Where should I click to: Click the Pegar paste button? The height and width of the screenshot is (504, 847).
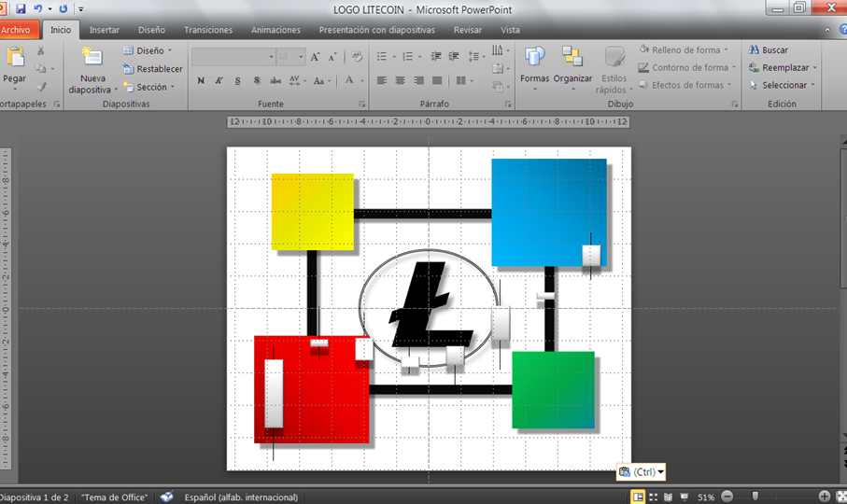click(x=15, y=66)
